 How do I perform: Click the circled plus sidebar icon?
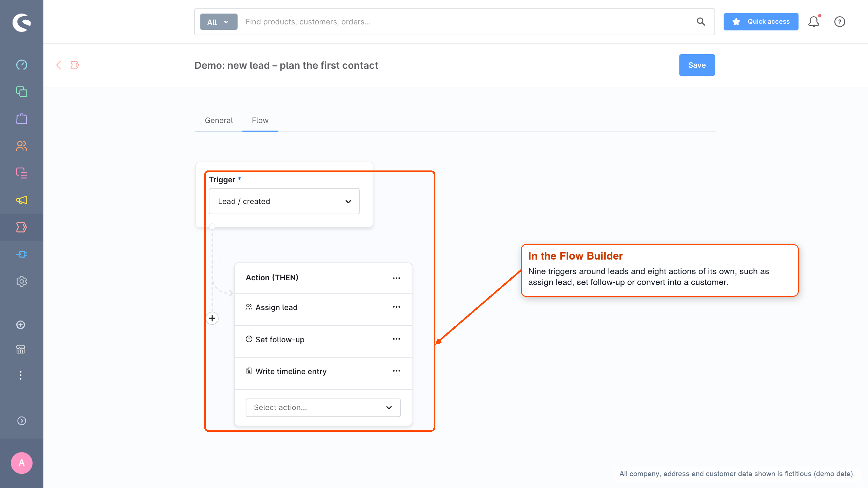point(21,325)
